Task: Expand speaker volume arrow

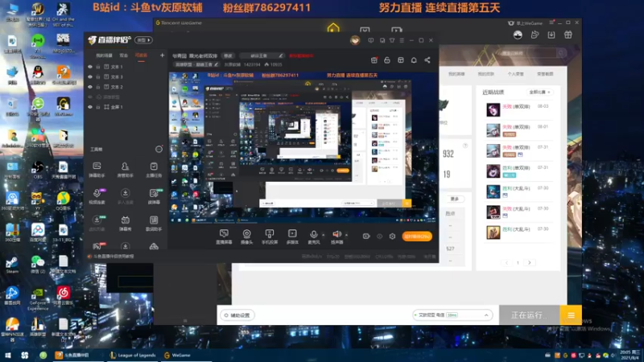Action: 346,235
